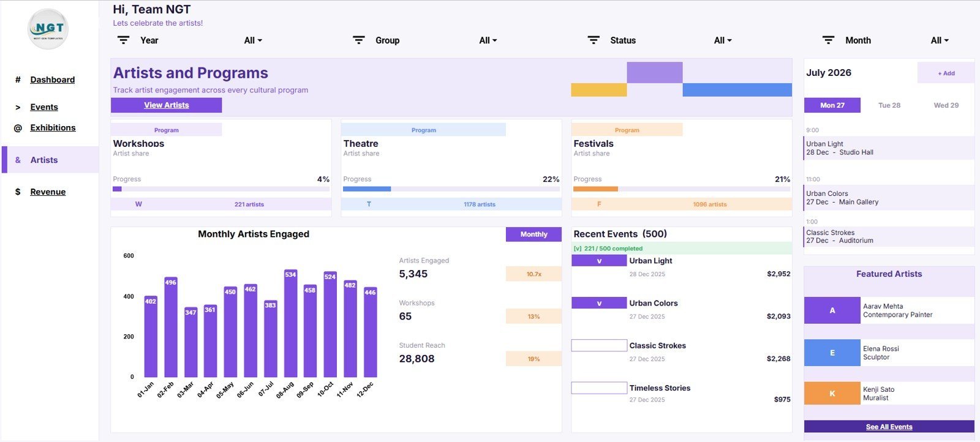This screenshot has width=980, height=442.
Task: Open the Status All dropdown
Action: pyautogui.click(x=723, y=40)
